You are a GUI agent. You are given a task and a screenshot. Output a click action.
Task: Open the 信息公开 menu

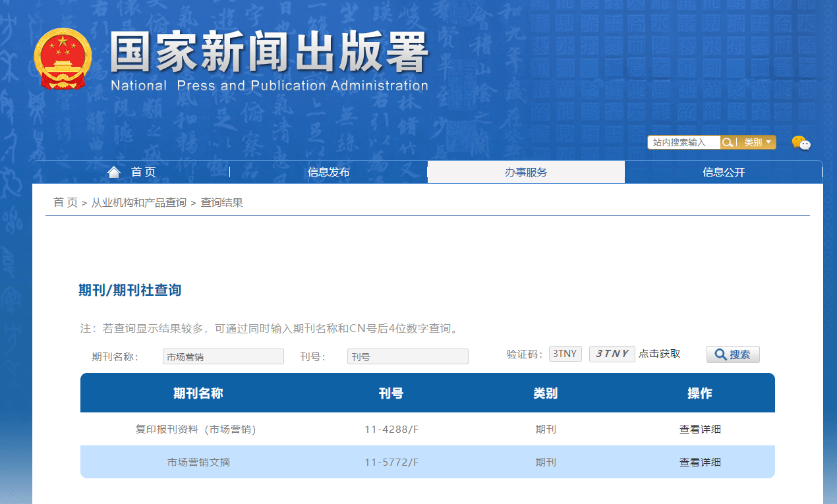tap(724, 172)
